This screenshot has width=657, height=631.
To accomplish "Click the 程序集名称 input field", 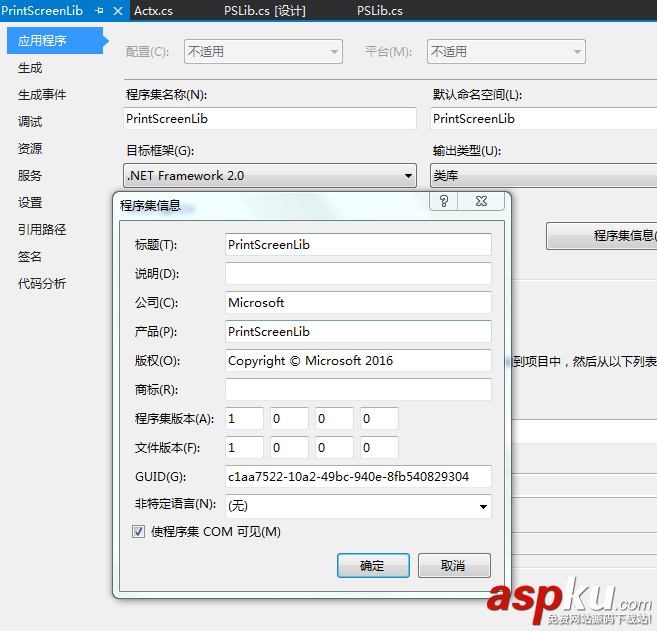I will coord(270,119).
